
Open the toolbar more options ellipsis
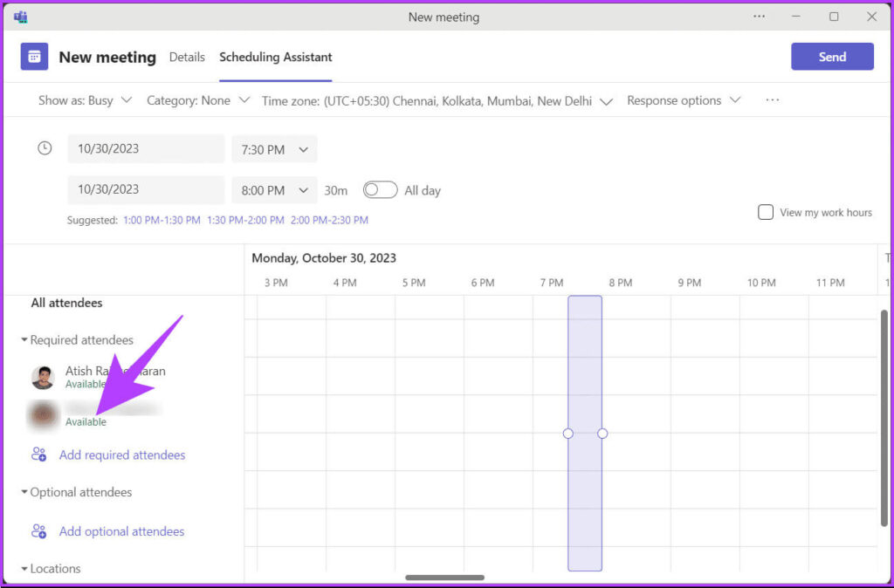pos(772,100)
